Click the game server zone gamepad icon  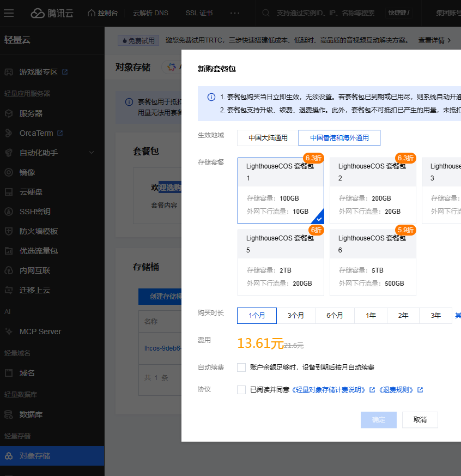(9, 72)
